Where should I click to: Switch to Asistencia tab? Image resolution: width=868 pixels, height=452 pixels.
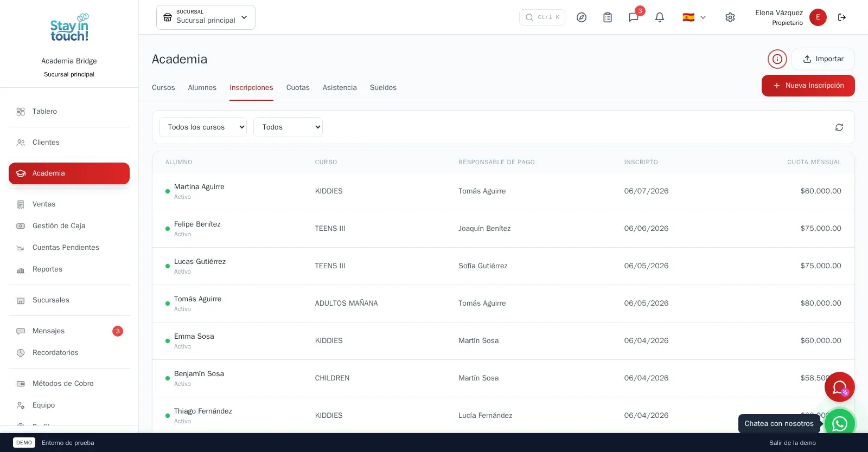click(340, 88)
